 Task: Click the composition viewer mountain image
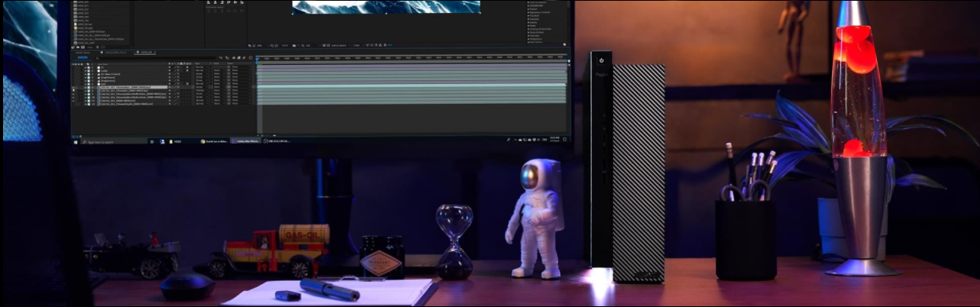click(x=386, y=6)
